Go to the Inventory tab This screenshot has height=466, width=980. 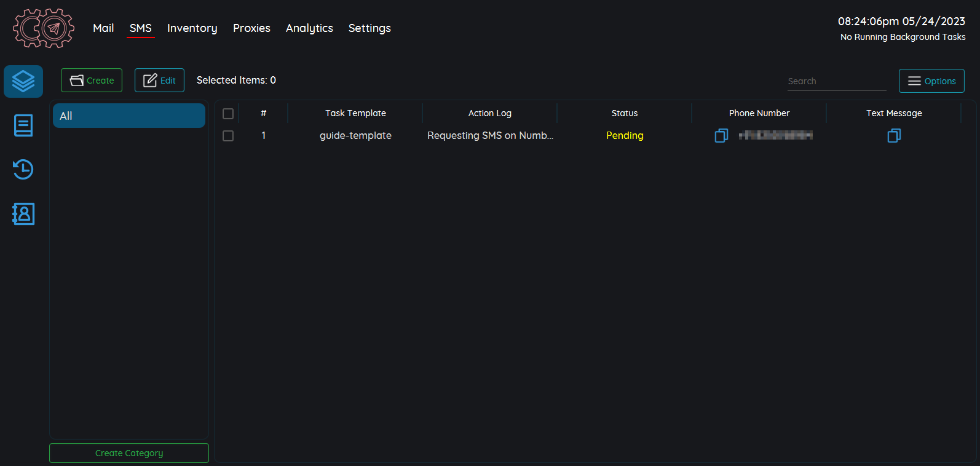pos(192,28)
